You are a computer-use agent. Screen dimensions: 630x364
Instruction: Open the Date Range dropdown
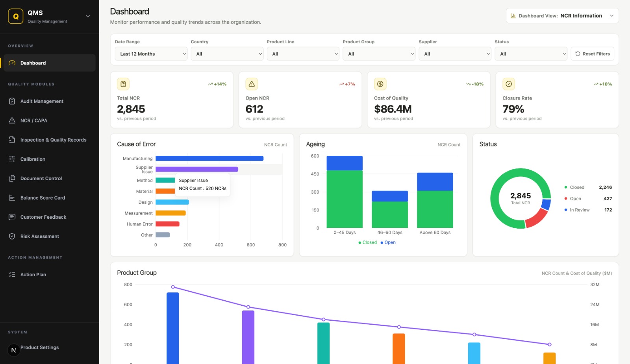151,54
